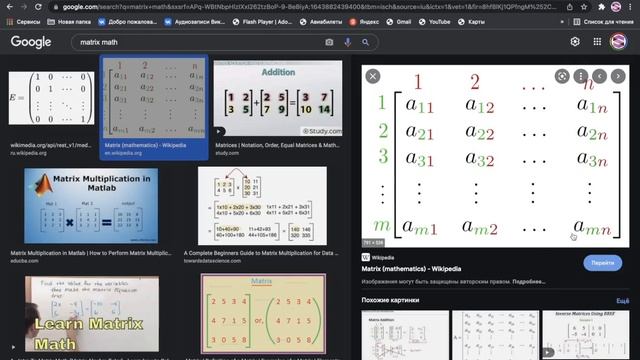Click the browser forward arrow
This screenshot has height=360, width=640.
[24, 7]
